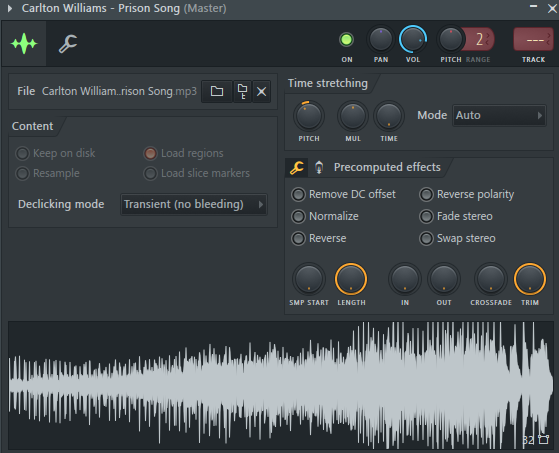This screenshot has width=559, height=453.
Task: Open the wrench miscellaneous functions tab
Action: point(68,43)
